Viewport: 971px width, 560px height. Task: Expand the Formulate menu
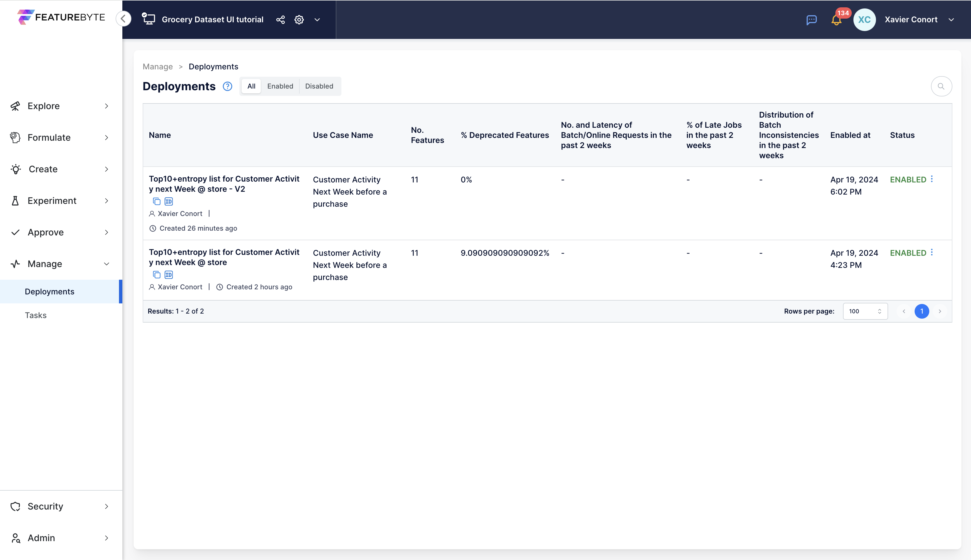(x=61, y=137)
